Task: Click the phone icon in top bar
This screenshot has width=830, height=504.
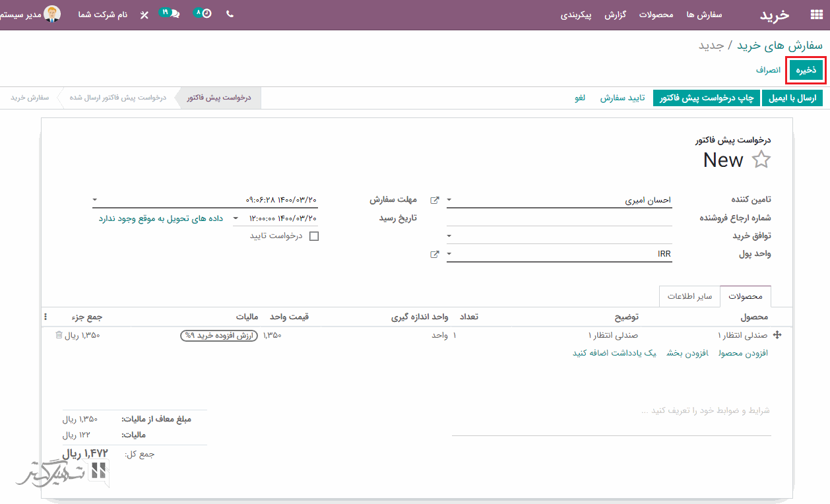Action: click(x=230, y=14)
